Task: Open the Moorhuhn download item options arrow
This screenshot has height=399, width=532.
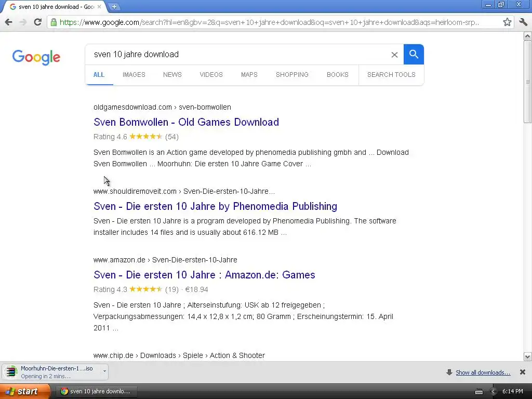Action: point(104,371)
